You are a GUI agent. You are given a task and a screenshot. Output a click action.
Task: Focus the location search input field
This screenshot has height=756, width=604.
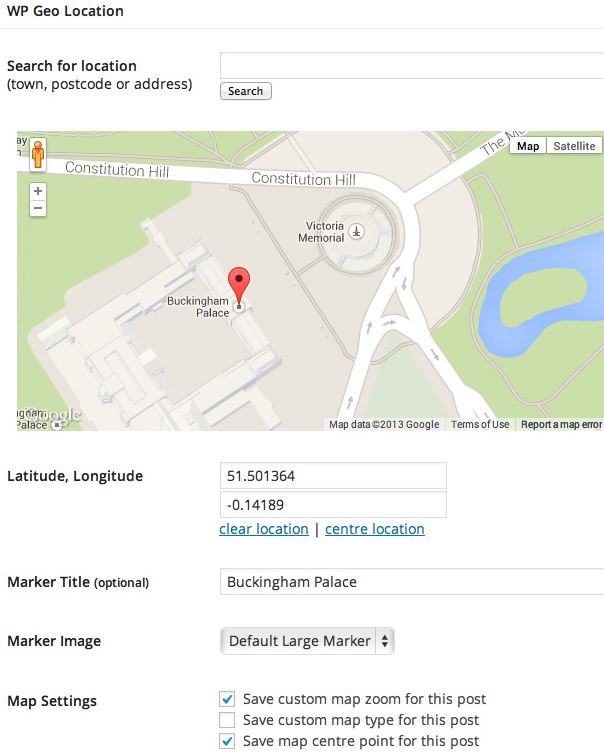pyautogui.click(x=412, y=66)
